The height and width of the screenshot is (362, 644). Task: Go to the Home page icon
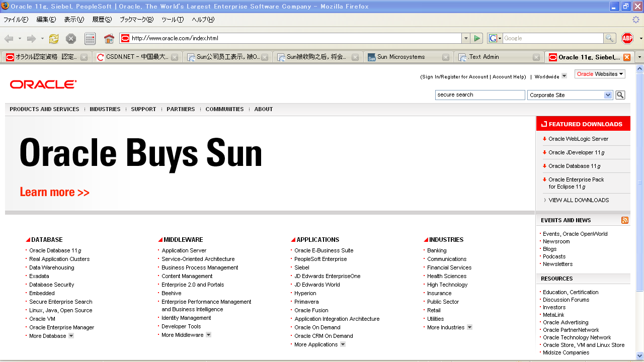(109, 39)
